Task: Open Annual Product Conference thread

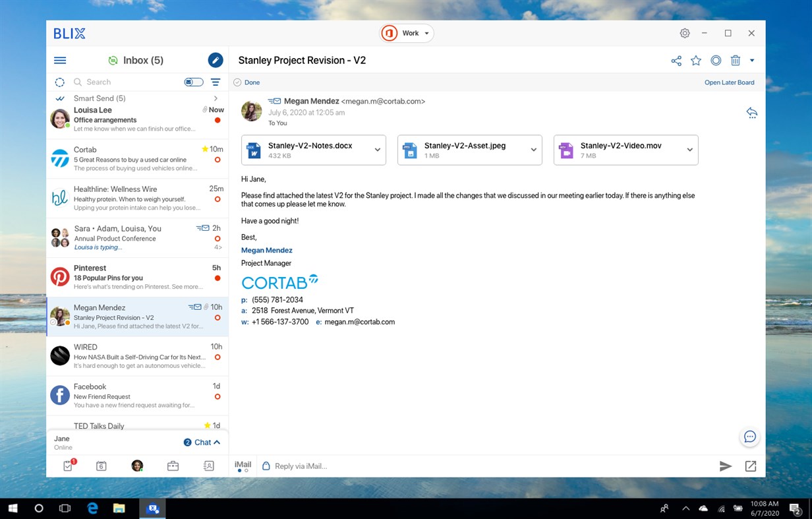Action: pyautogui.click(x=137, y=238)
